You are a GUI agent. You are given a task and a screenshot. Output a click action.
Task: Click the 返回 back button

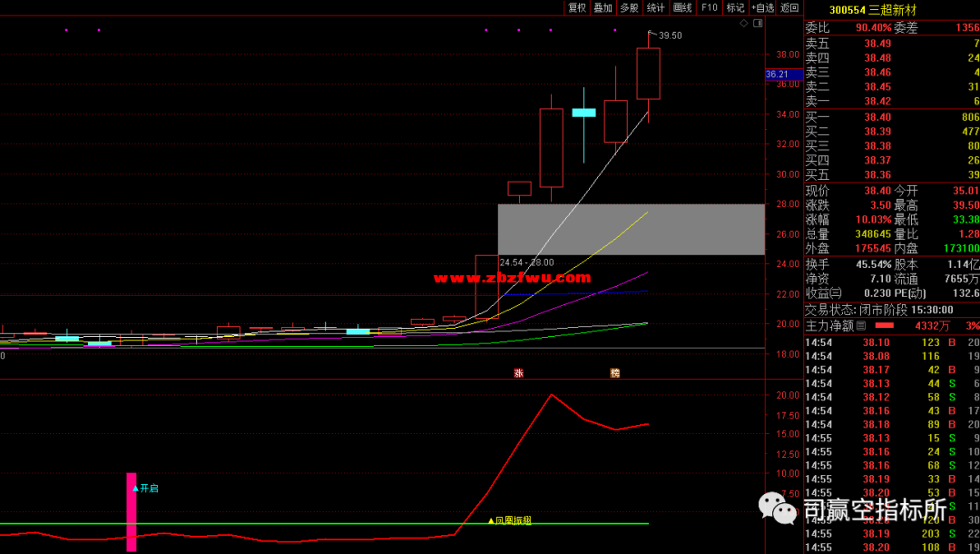pyautogui.click(x=789, y=7)
